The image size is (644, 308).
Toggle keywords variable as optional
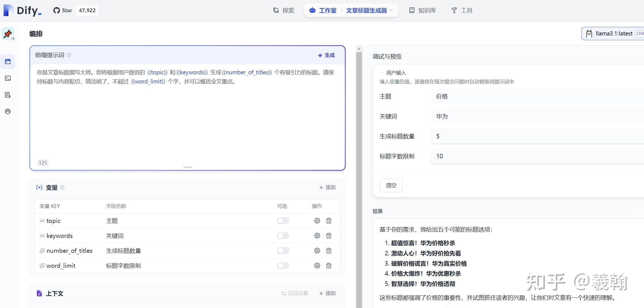click(283, 235)
